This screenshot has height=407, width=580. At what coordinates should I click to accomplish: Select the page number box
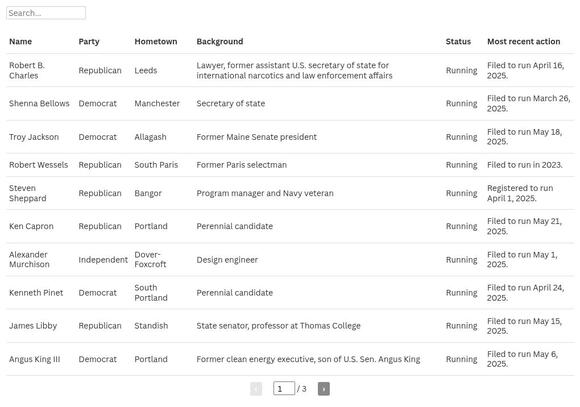coord(284,388)
